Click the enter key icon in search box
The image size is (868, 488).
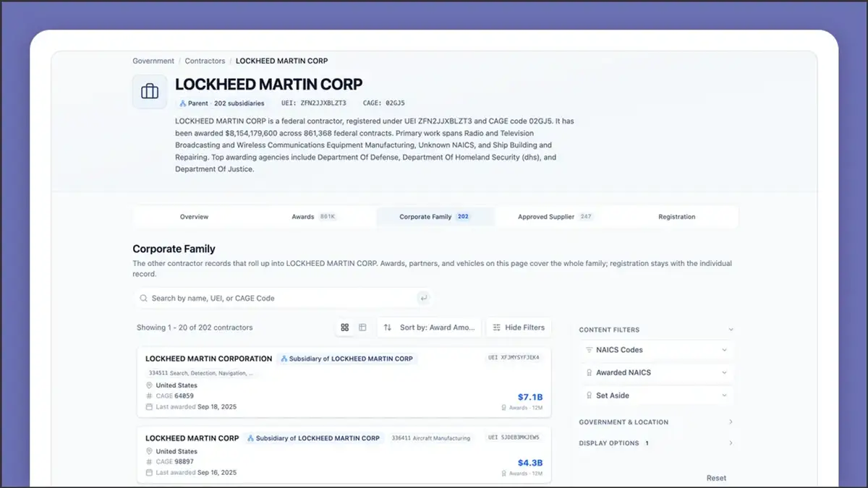click(423, 298)
